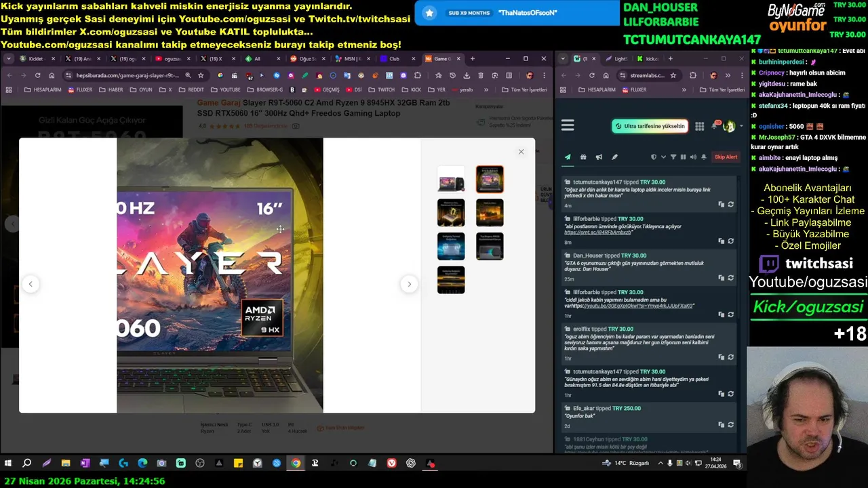Replay tctumutcankaya147's 4m ago tip alert

(730, 204)
